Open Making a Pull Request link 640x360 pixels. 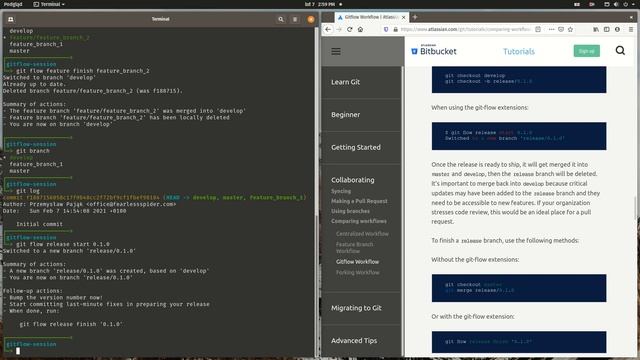click(359, 201)
